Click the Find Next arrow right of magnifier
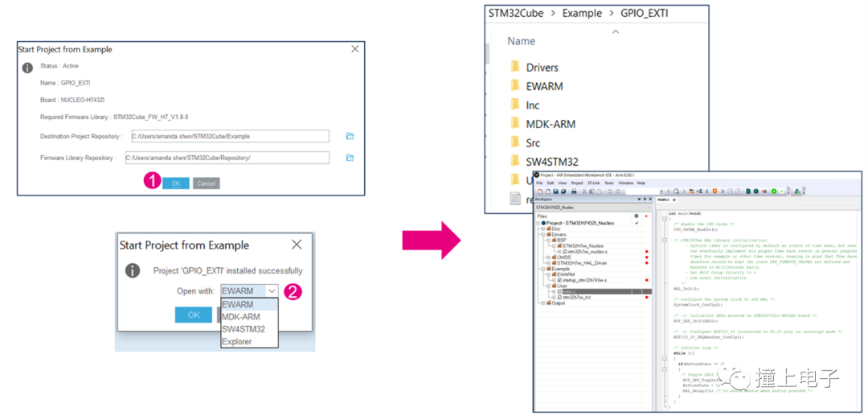The width and height of the screenshot is (868, 416). pos(684,192)
